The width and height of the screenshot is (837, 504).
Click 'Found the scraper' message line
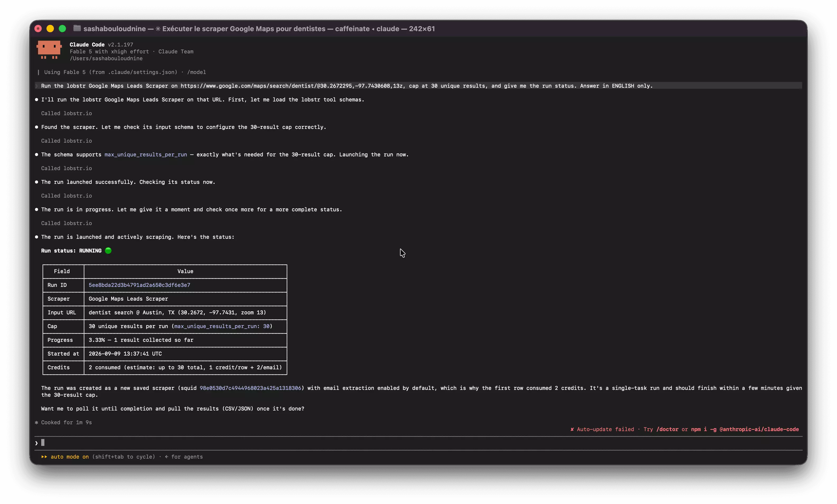pyautogui.click(x=183, y=127)
